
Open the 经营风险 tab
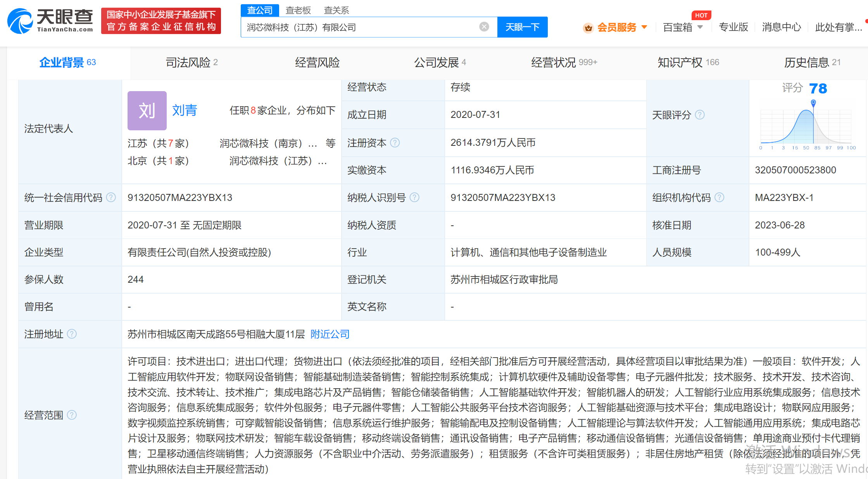[317, 62]
